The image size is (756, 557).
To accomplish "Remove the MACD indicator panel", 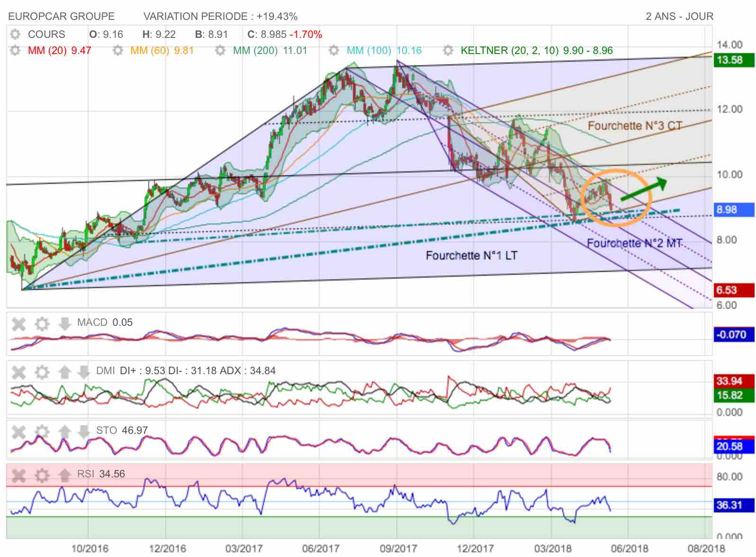I will coord(18,324).
